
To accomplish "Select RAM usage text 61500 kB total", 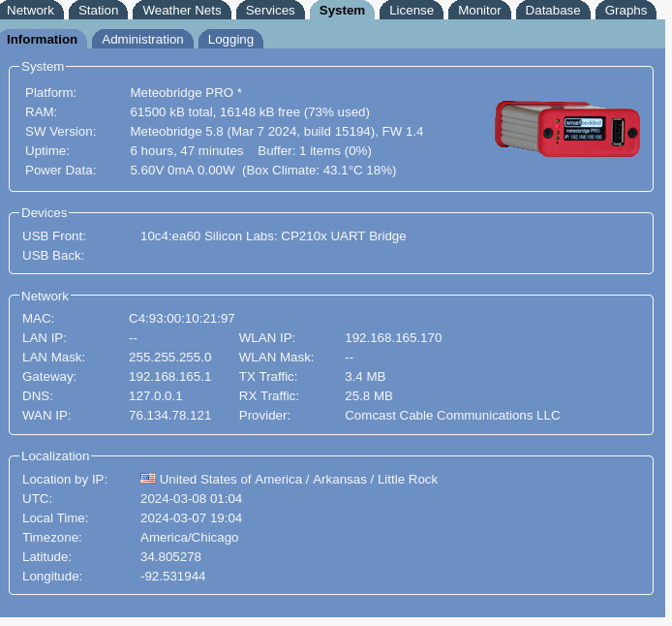I will [x=173, y=111].
